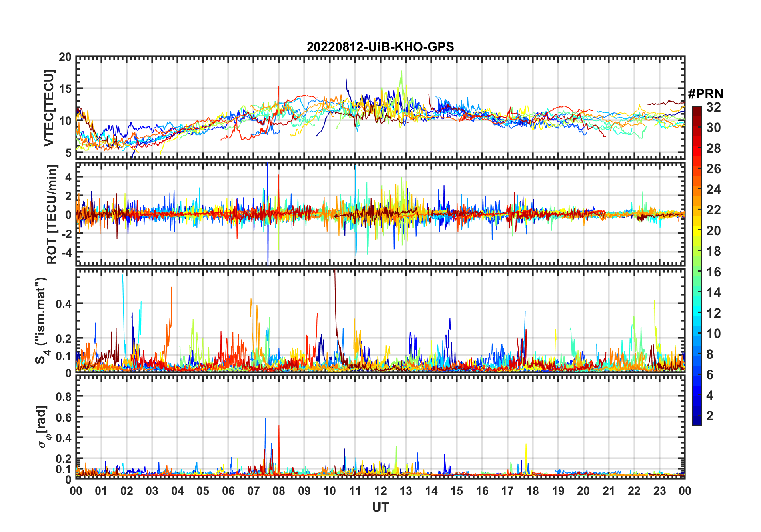
Task: Select x-axis hour tick label 15
Action: (457, 491)
